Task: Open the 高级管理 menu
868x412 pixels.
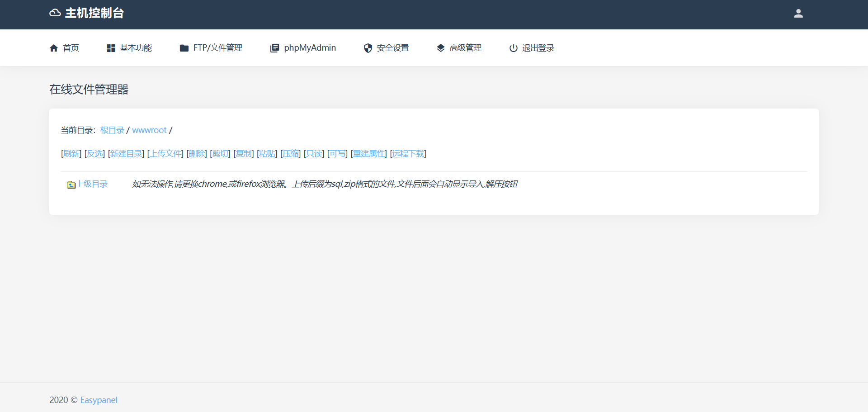Action: point(465,48)
